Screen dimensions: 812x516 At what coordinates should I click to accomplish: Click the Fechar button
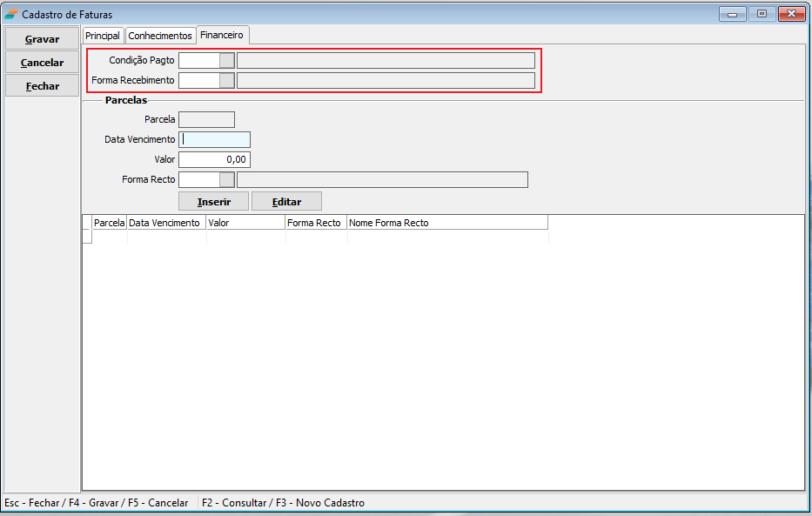click(42, 86)
